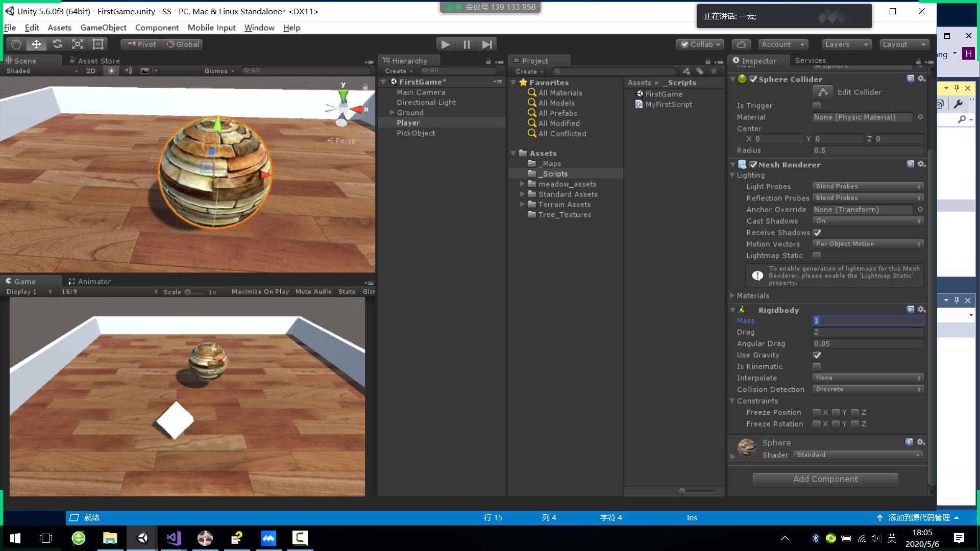Open the Cast Shadows dropdown
980x551 pixels.
click(x=868, y=221)
